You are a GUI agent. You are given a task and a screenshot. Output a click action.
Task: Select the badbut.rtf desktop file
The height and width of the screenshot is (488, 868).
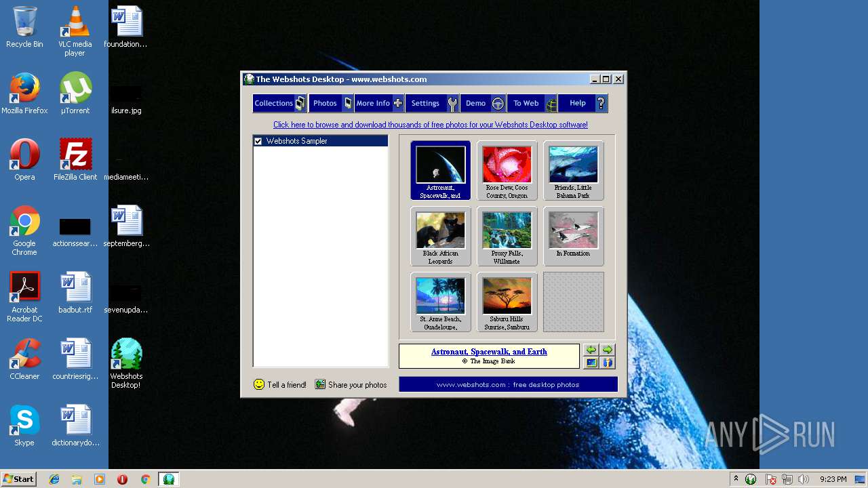(x=75, y=293)
